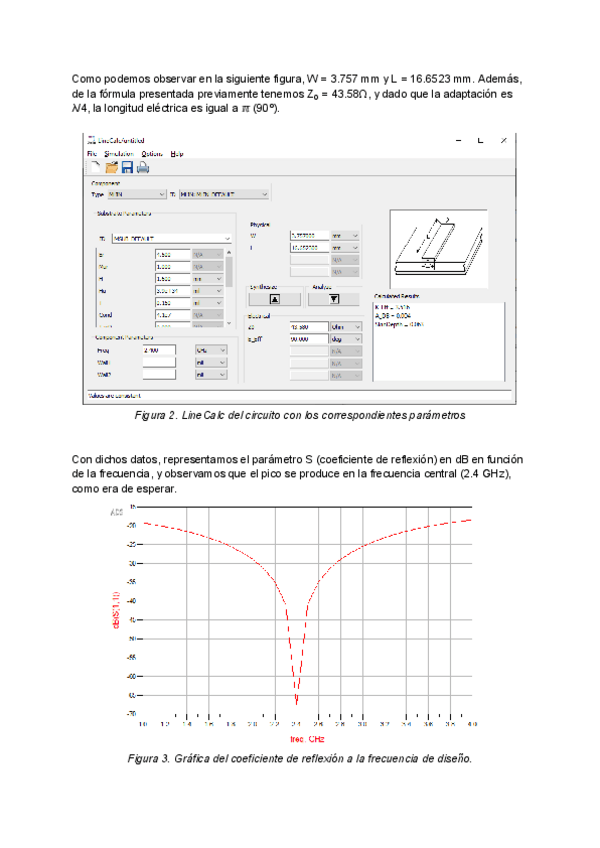Click the T substrate value field

173,303
